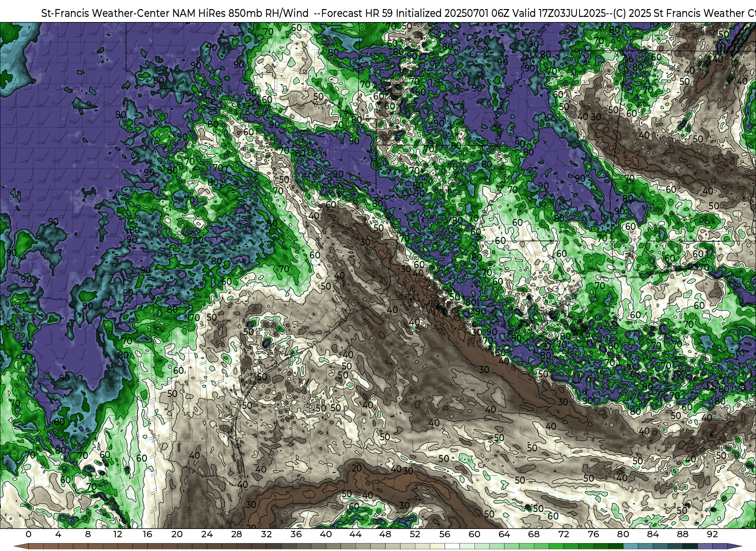Select "NAM HiRes 850mb RH/Wind" in the header
The image size is (756, 551).
(240, 13)
